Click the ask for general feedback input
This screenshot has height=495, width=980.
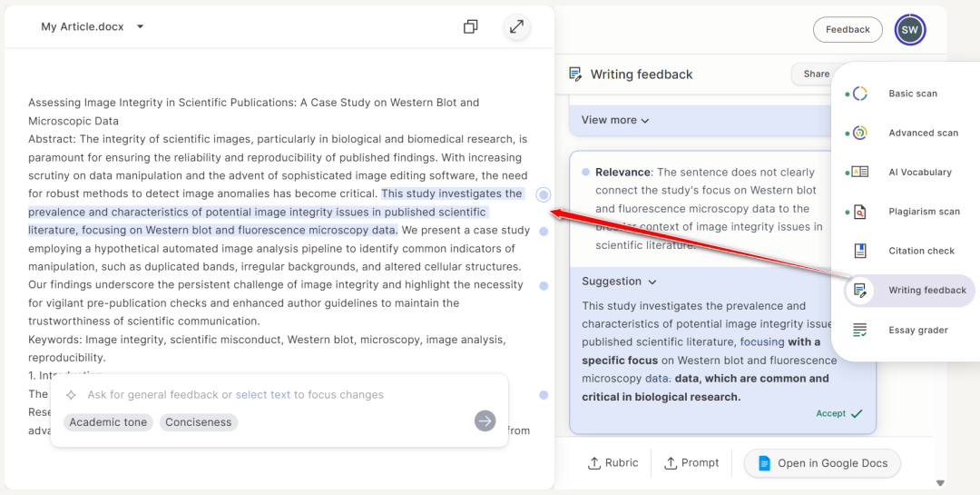(x=272, y=395)
